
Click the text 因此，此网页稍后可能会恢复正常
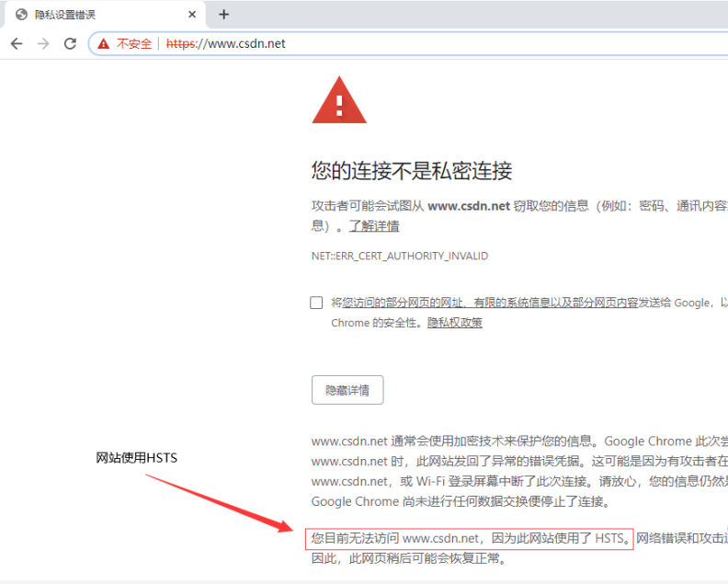[408, 558]
